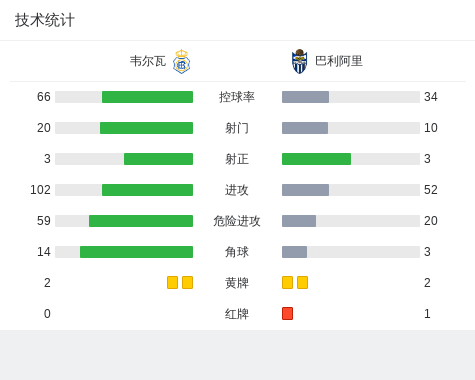Click 巴利阿里's red card icon
Viewport: 475px width, 380px height.
click(287, 313)
